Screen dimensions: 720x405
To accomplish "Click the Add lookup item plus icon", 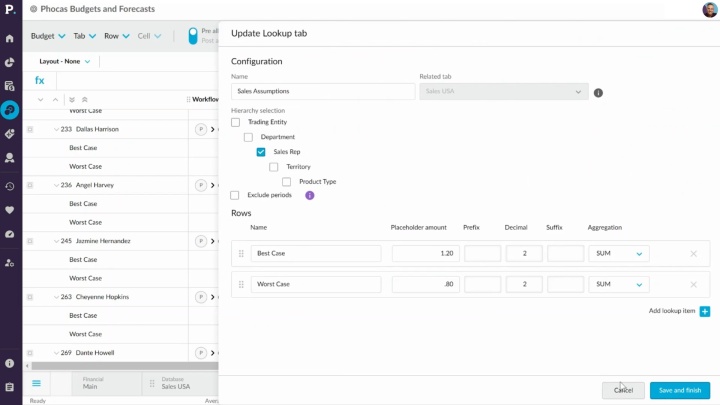I will click(x=704, y=311).
